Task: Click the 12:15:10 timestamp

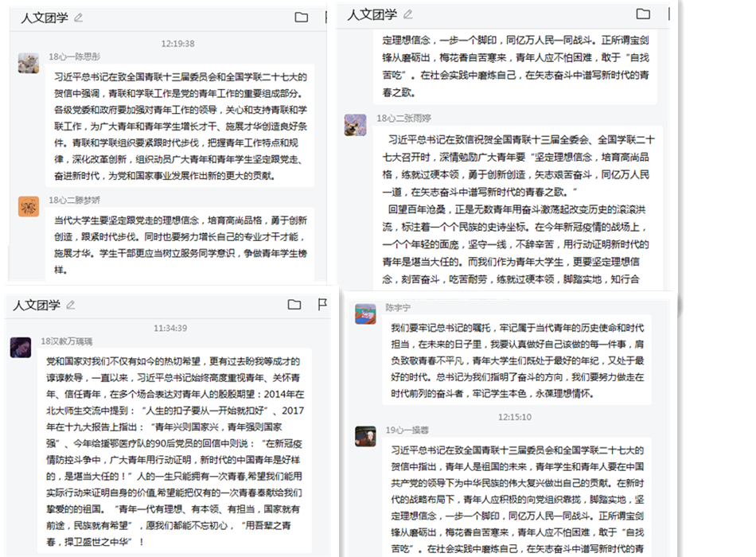Action: [515, 416]
